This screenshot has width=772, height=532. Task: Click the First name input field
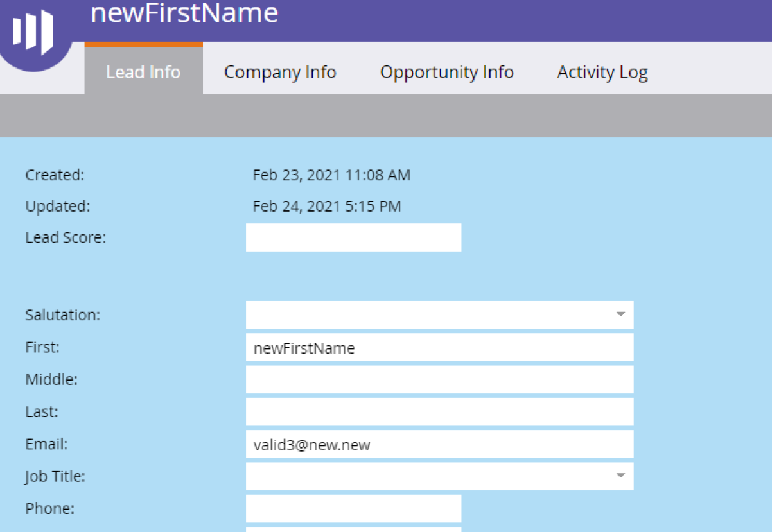click(x=439, y=347)
